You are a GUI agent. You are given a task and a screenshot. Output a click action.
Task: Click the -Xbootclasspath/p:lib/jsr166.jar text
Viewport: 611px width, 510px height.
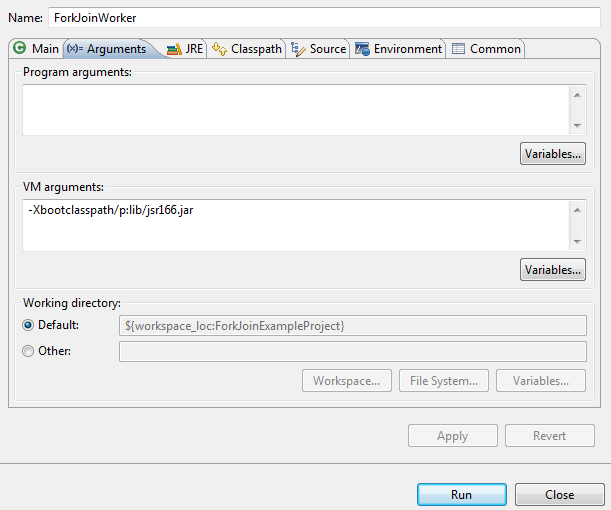tap(111, 210)
